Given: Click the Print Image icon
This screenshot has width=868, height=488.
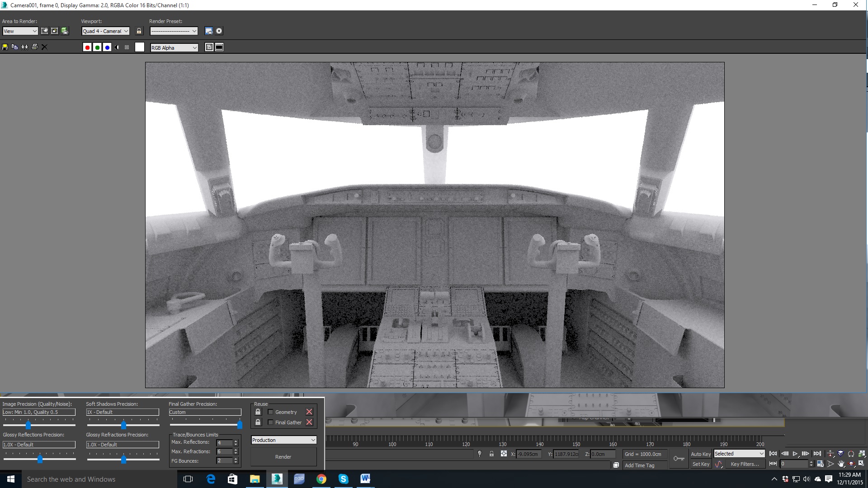Looking at the screenshot, I should pos(34,47).
